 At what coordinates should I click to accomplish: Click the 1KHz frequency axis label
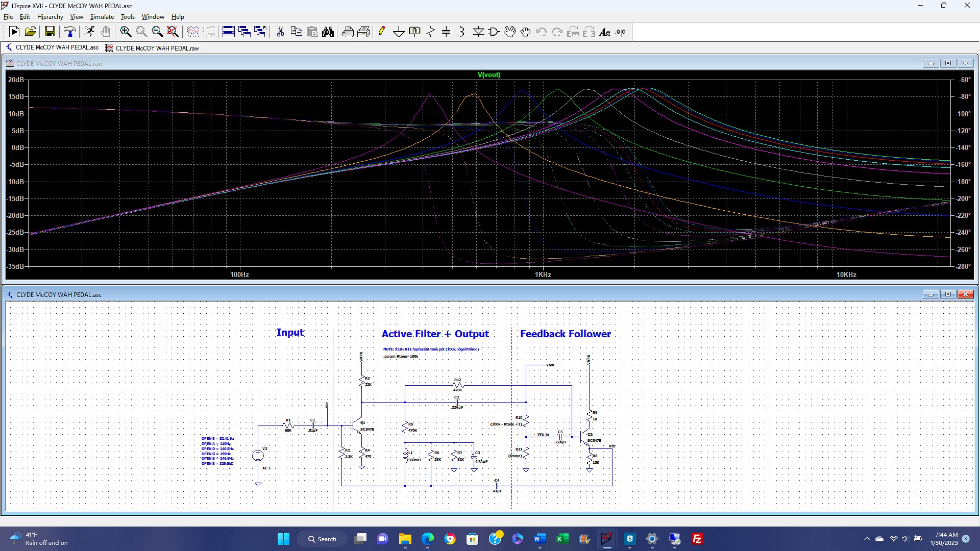543,274
